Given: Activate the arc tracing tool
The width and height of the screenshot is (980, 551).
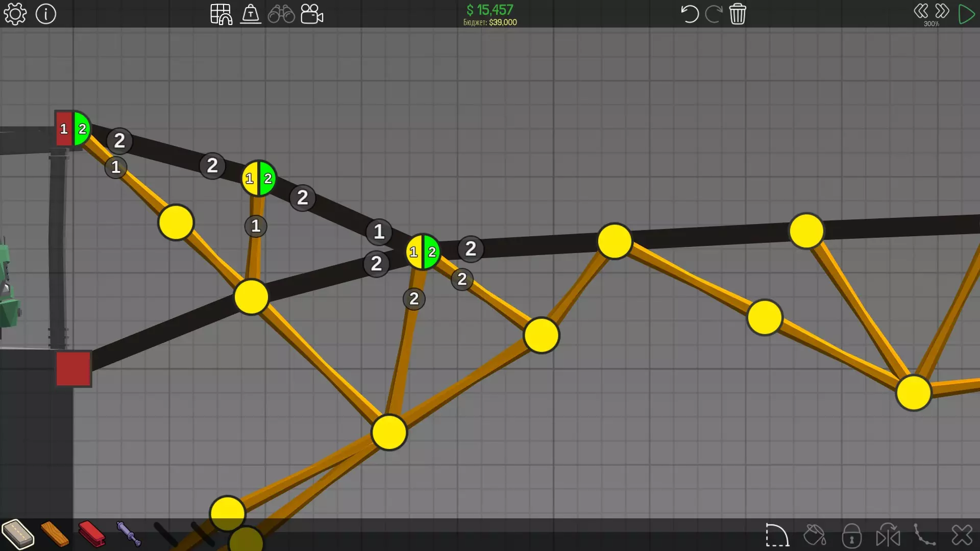Looking at the screenshot, I should coord(777,535).
